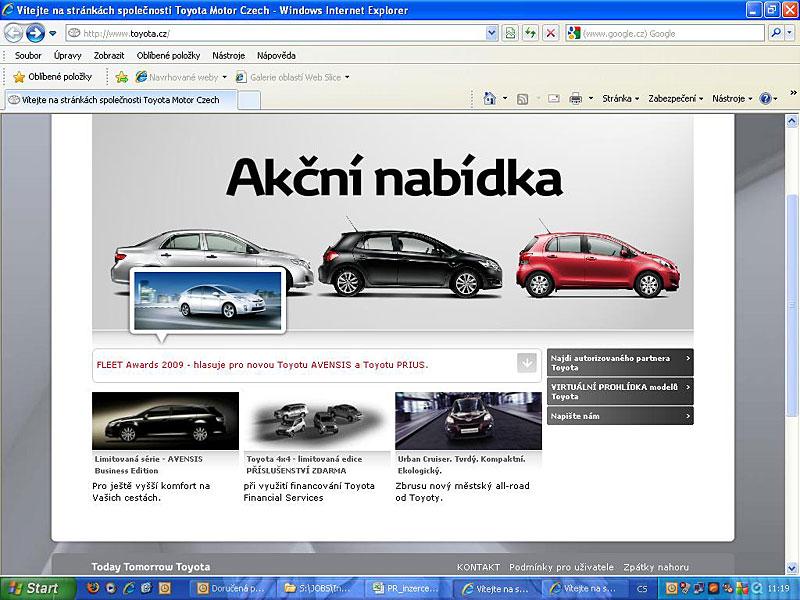
Task: Open a new blank tab
Action: click(249, 100)
